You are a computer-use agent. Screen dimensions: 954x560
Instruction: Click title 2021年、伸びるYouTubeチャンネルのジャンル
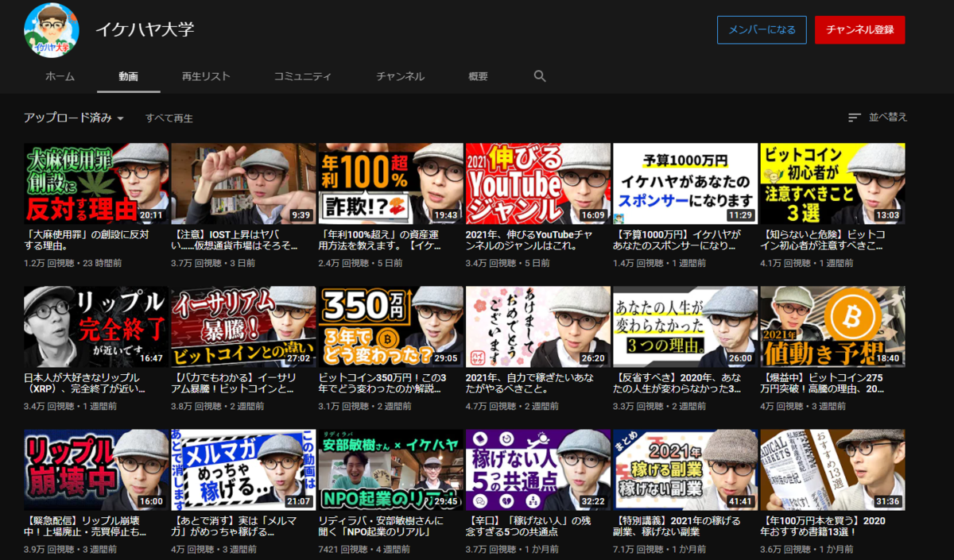coord(529,241)
